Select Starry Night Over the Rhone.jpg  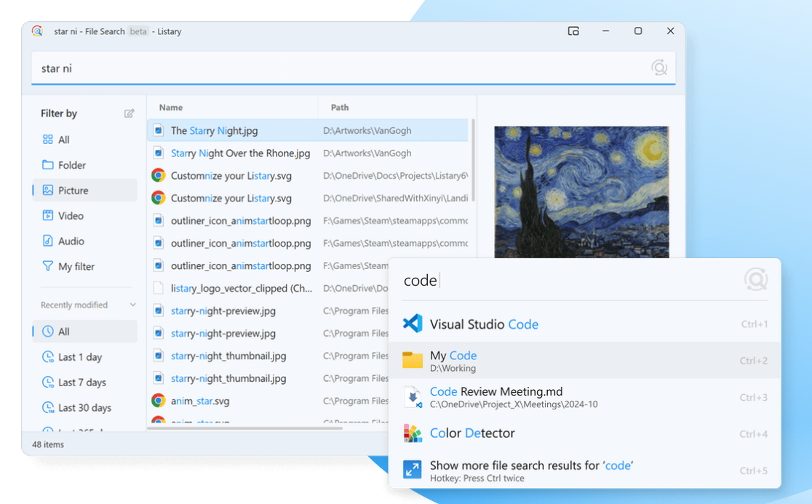(x=240, y=153)
